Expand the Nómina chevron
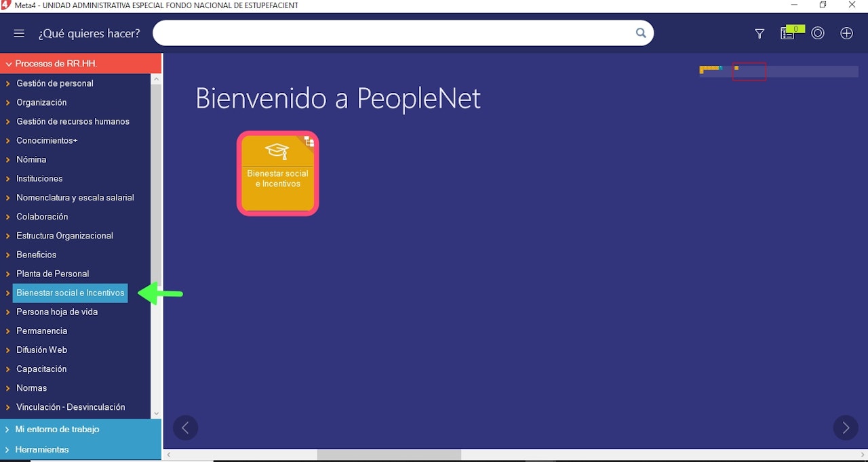 [x=7, y=159]
